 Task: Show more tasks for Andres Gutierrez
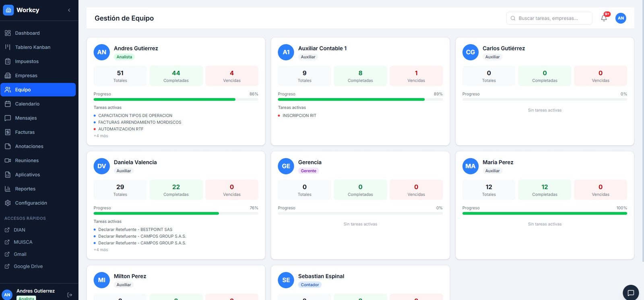[101, 136]
